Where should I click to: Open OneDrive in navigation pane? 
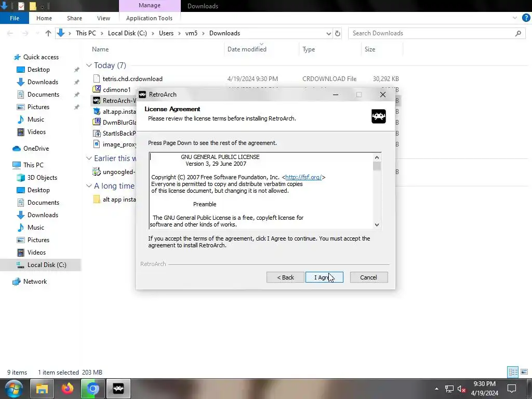click(x=36, y=149)
